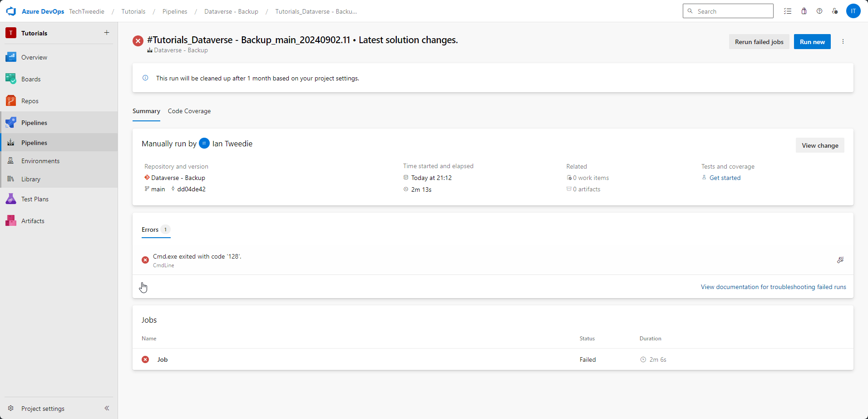Click inside the Search input field
This screenshot has width=868, height=419.
tap(728, 11)
